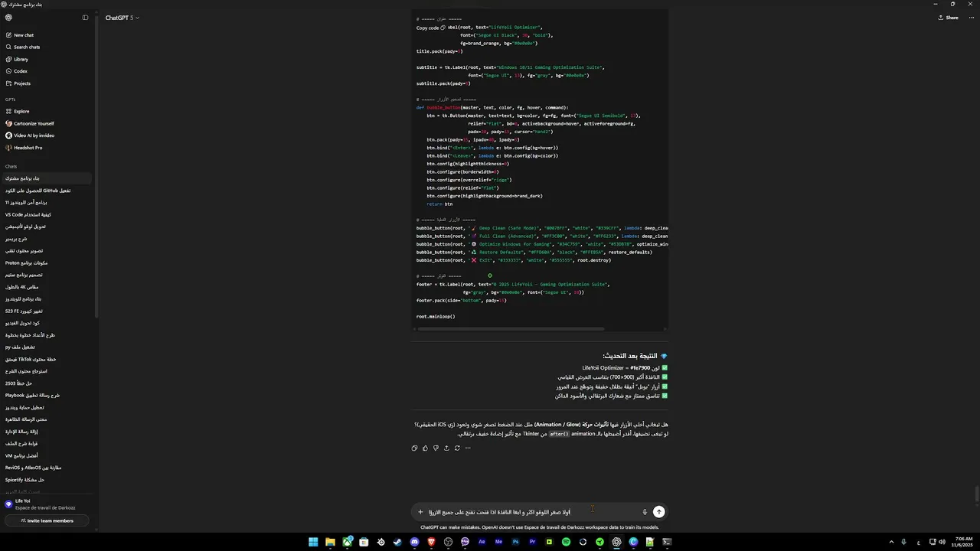Open the Xbox app in the taskbar

[347, 542]
